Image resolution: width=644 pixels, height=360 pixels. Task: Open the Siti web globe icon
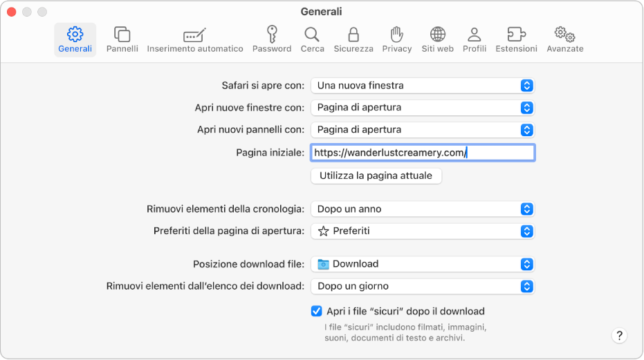point(437,35)
